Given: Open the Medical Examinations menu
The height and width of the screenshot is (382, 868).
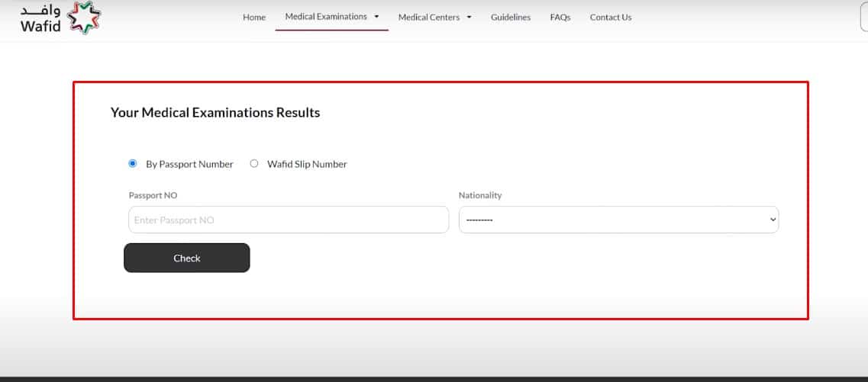Looking at the screenshot, I should [326, 17].
